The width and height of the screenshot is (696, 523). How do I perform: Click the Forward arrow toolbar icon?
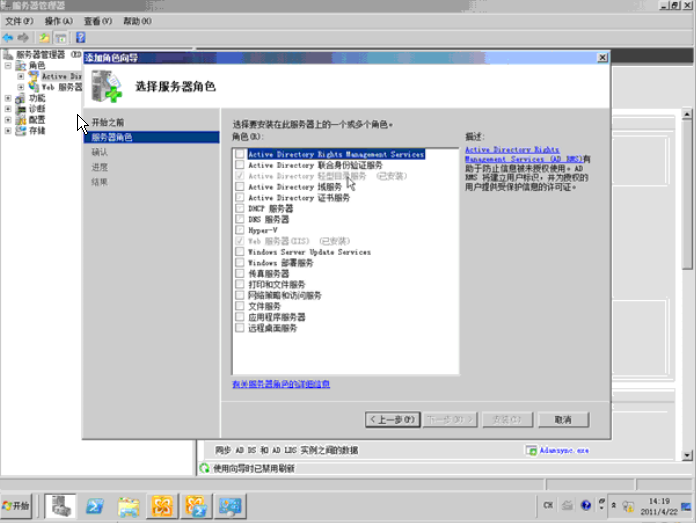[23, 38]
